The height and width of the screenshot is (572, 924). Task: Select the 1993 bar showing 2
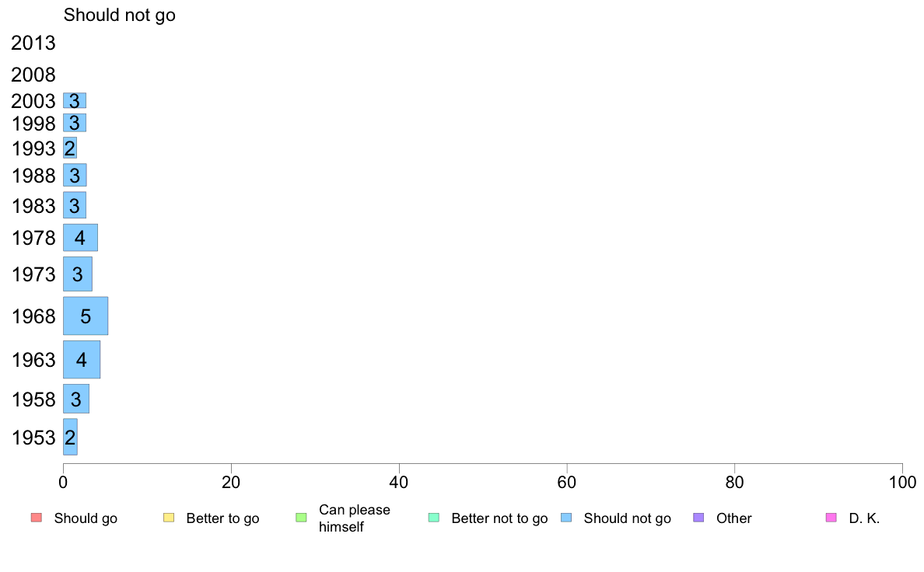(69, 148)
